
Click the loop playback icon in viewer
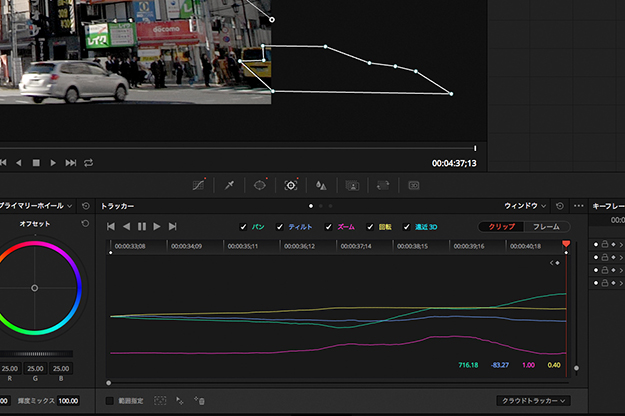[89, 162]
